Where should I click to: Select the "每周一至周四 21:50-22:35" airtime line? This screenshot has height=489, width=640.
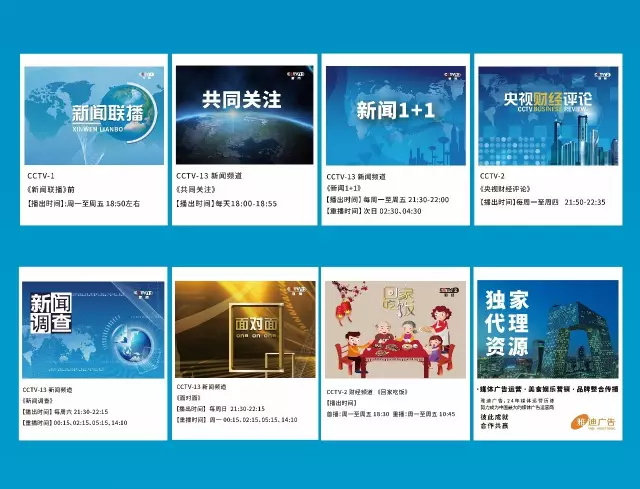pos(561,202)
